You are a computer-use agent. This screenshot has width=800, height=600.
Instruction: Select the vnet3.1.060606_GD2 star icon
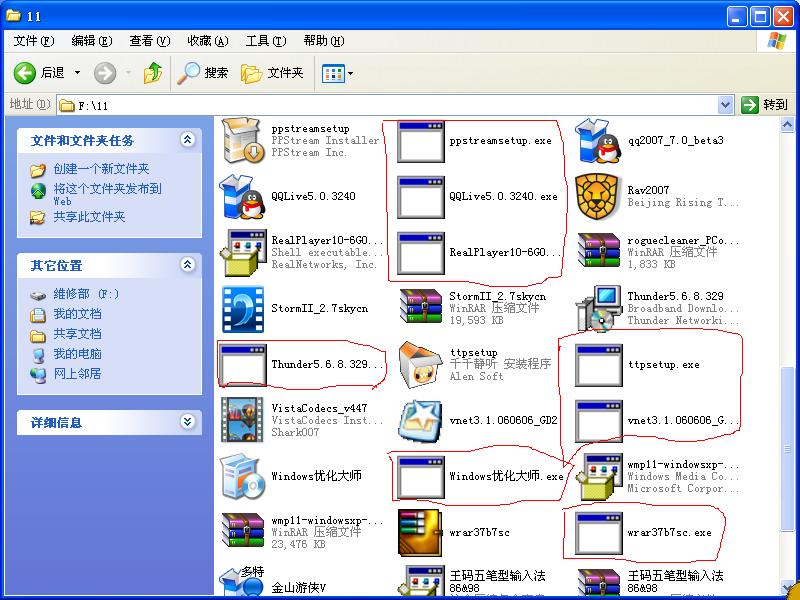[x=420, y=421]
